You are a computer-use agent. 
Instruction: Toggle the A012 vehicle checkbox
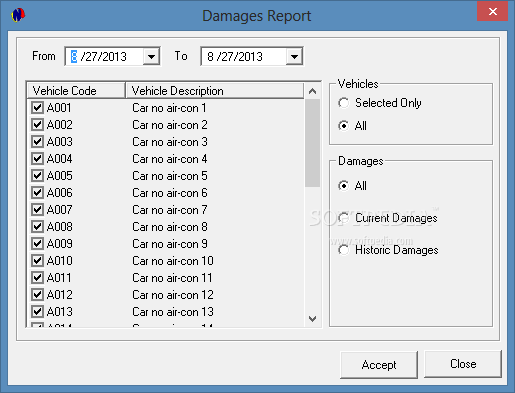coord(37,295)
